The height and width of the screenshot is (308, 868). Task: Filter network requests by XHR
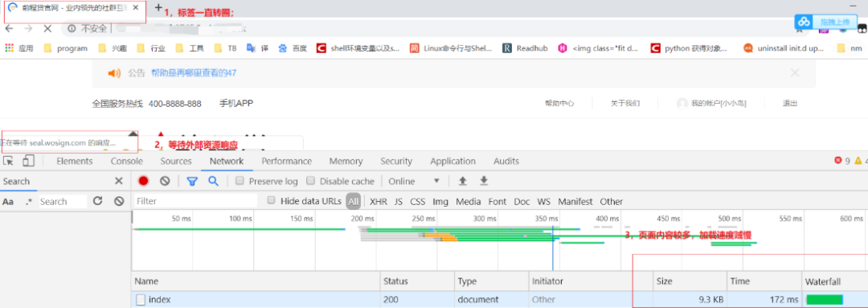pos(379,202)
